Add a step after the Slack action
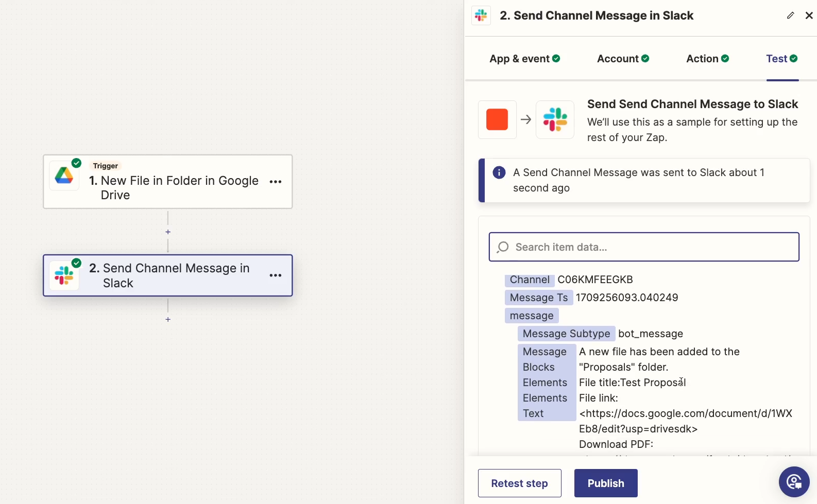 [168, 320]
